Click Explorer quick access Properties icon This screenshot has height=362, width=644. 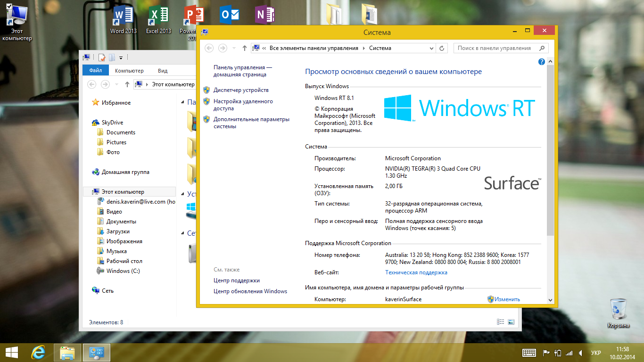click(x=101, y=58)
